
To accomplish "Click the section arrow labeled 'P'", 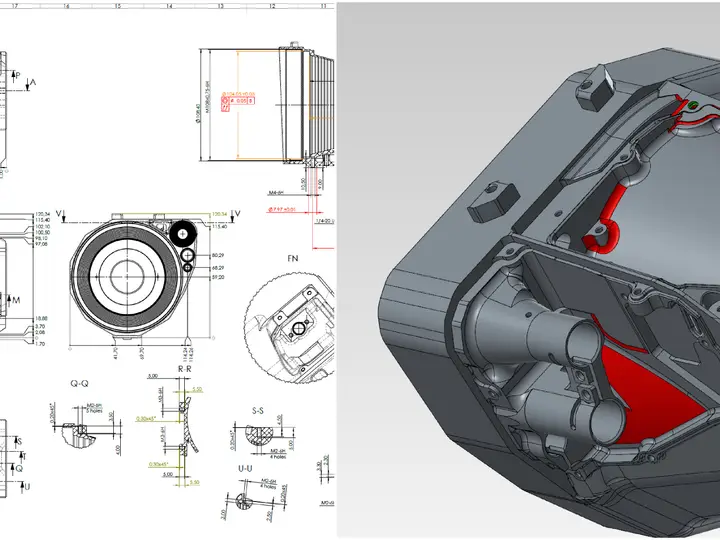I will click(16, 75).
